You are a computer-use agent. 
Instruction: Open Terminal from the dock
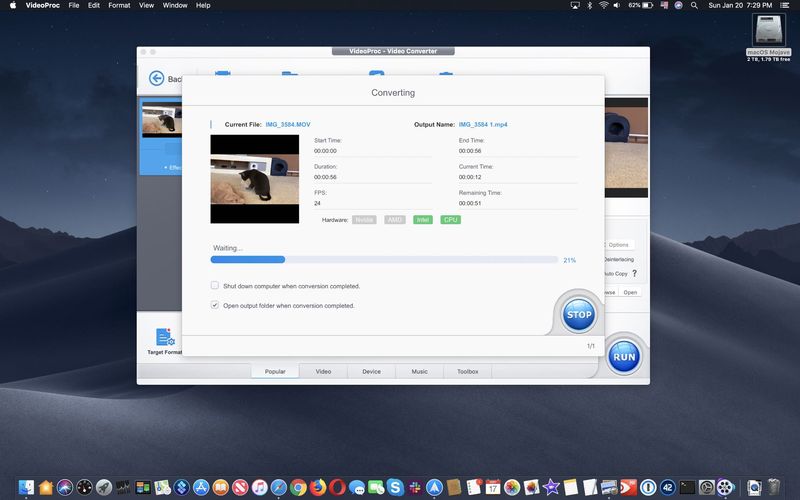(x=687, y=487)
